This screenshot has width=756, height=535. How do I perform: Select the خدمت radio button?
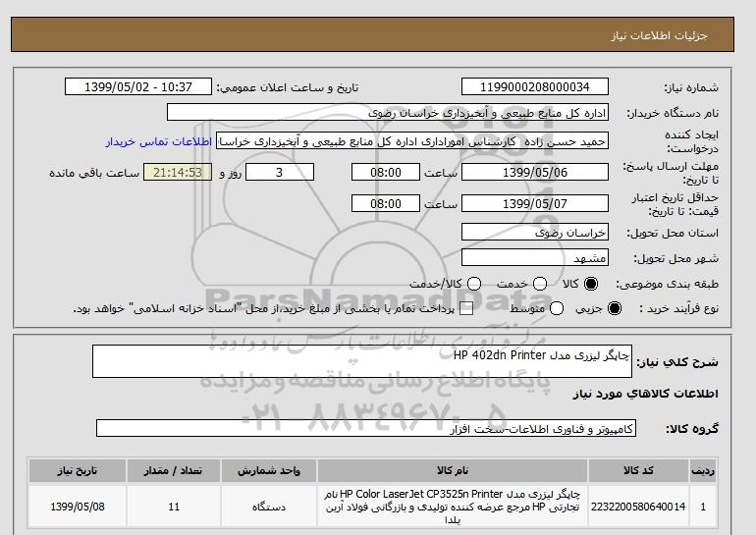click(540, 284)
